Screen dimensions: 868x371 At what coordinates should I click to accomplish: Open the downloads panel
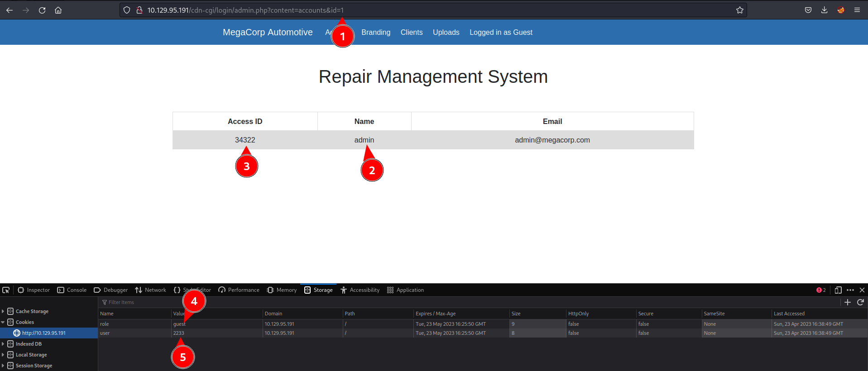click(825, 10)
